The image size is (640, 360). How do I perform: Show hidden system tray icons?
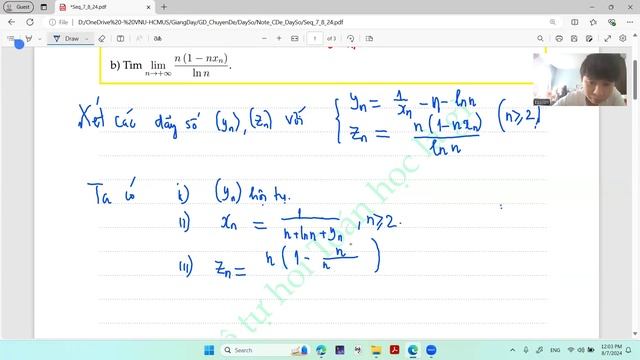tap(512, 350)
